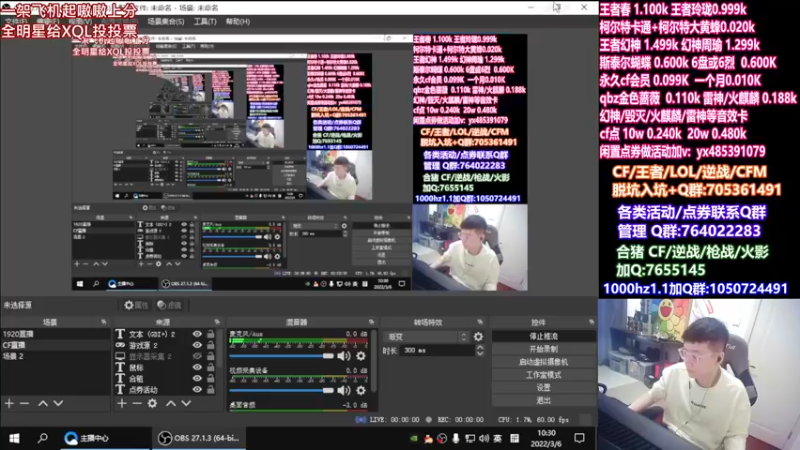Image resolution: width=800 pixels, height=450 pixels.
Task: Move the selected scene down
Action: click(x=58, y=404)
